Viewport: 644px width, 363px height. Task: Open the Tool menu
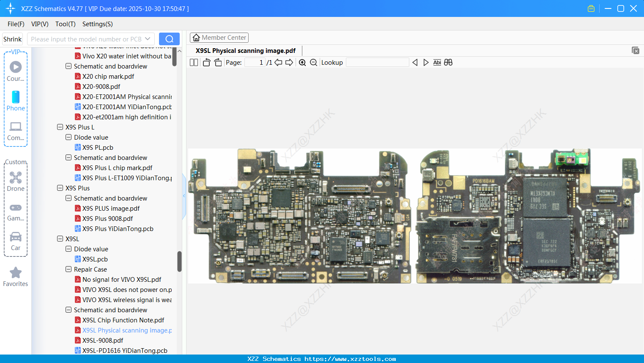click(x=65, y=24)
